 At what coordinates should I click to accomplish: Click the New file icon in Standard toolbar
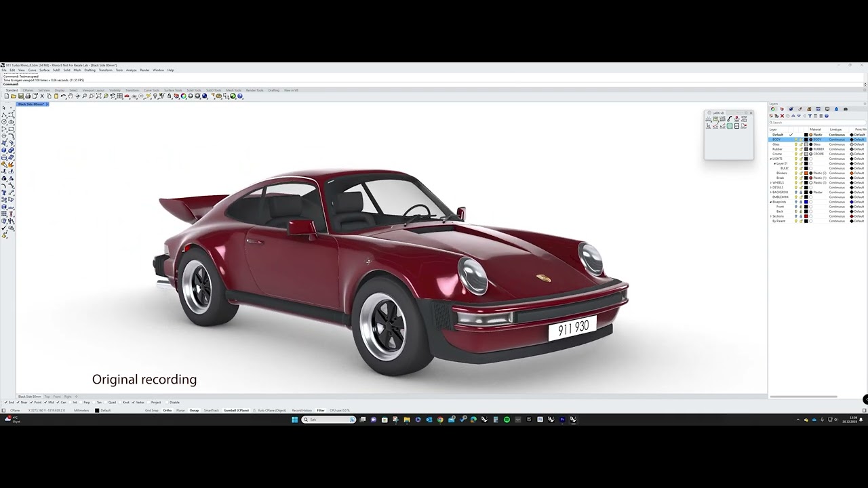pos(6,96)
